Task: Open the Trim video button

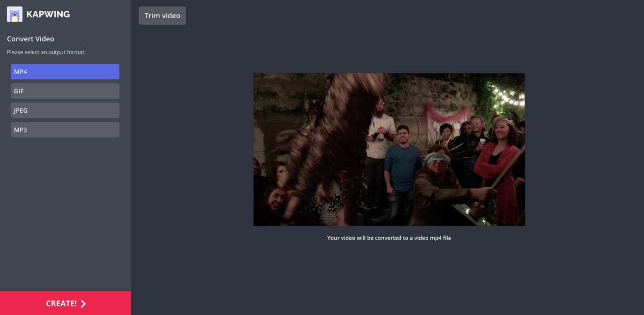Action: [x=162, y=16]
